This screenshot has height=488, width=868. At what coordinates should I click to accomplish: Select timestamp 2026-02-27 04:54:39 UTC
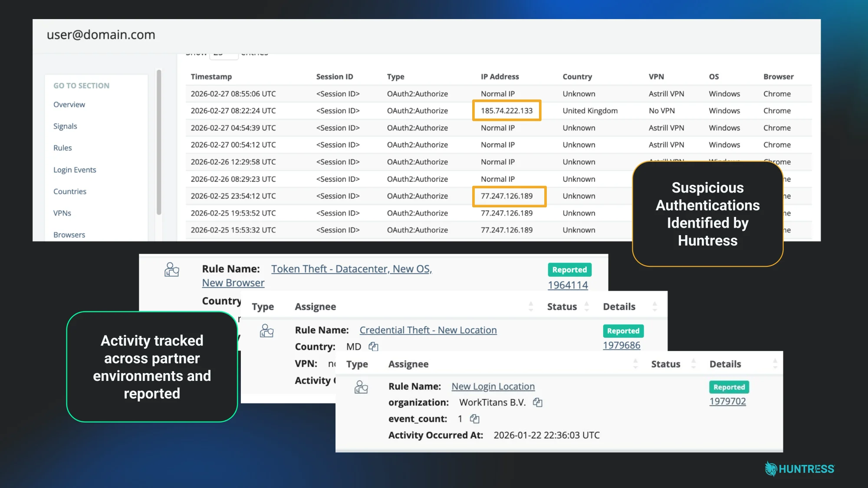[233, 128]
